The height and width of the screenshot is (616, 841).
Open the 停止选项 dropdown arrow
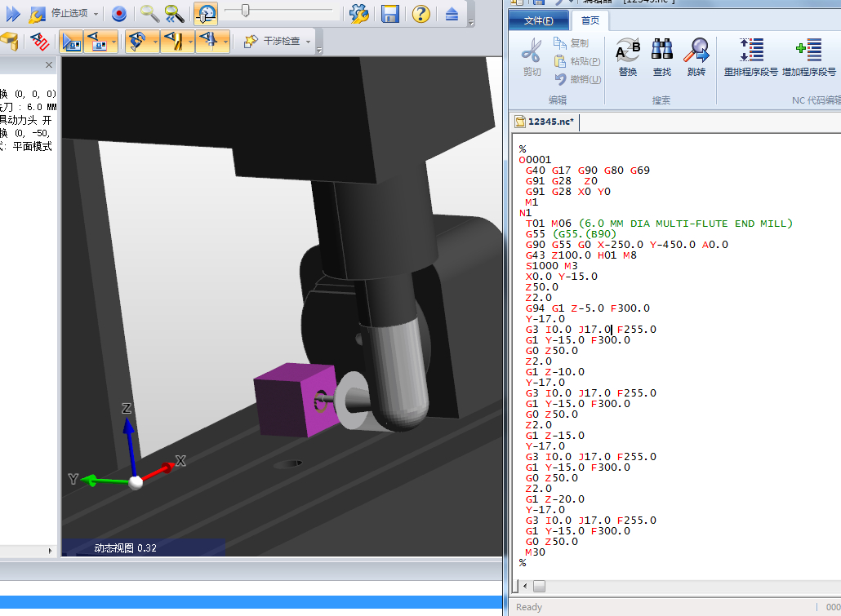click(96, 14)
